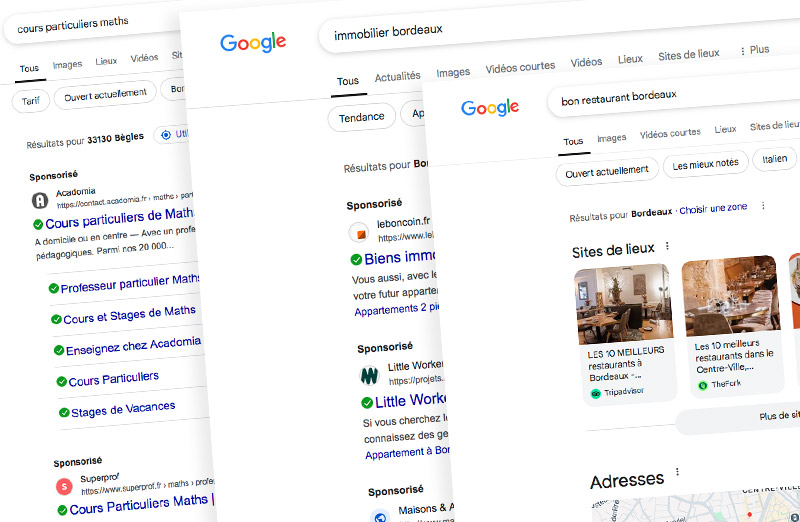
Task: Open Stages de Vacances sitelink
Action: pyautogui.click(x=123, y=409)
